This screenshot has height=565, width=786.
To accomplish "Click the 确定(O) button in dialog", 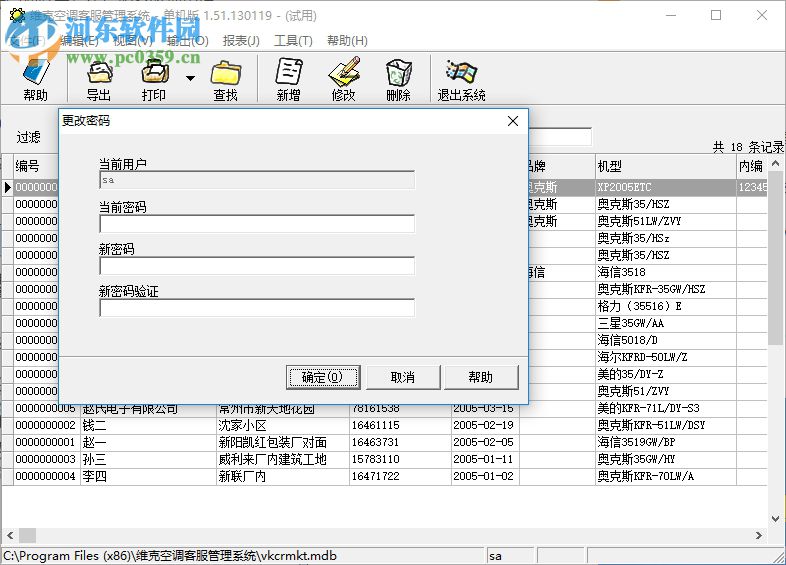I will [x=323, y=377].
